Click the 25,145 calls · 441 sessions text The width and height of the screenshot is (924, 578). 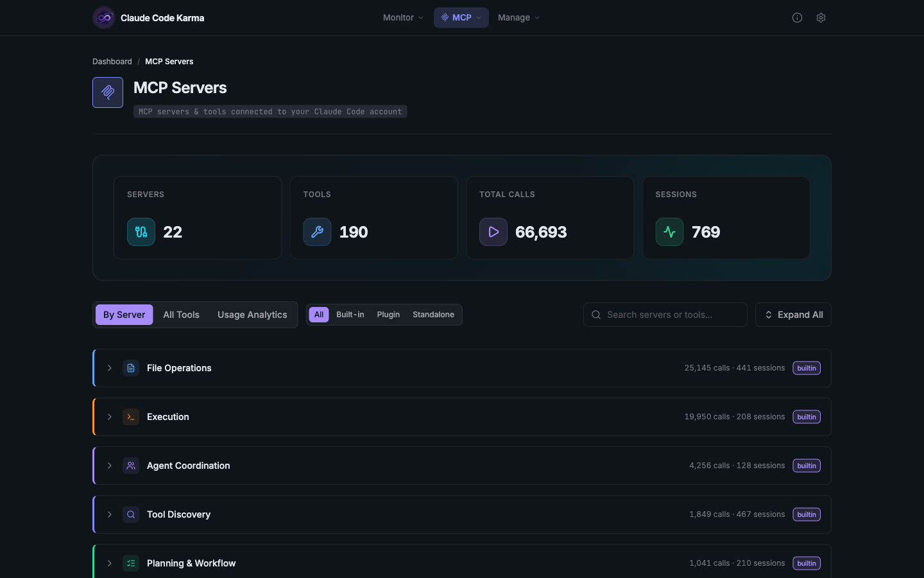[735, 368]
